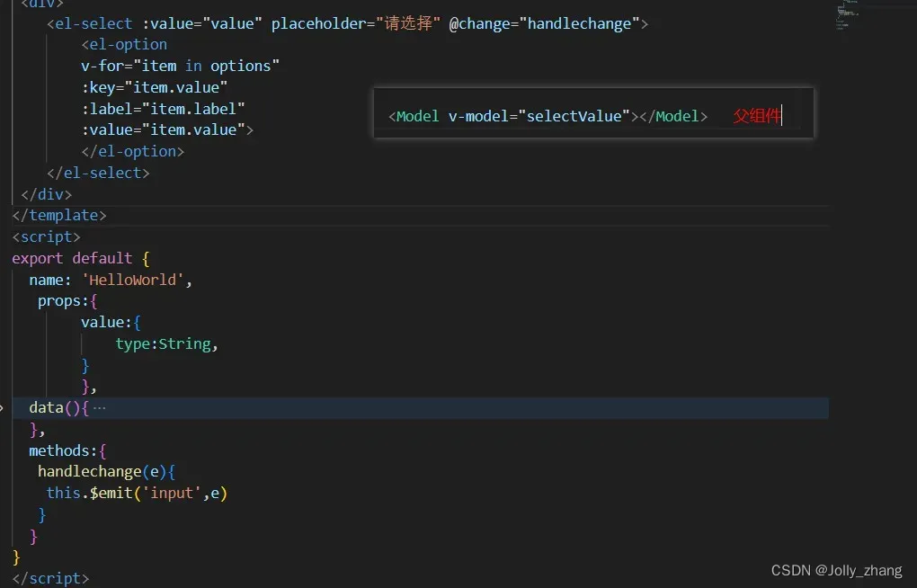Click the export default line
Image resolution: width=917 pixels, height=588 pixels.
(81, 258)
